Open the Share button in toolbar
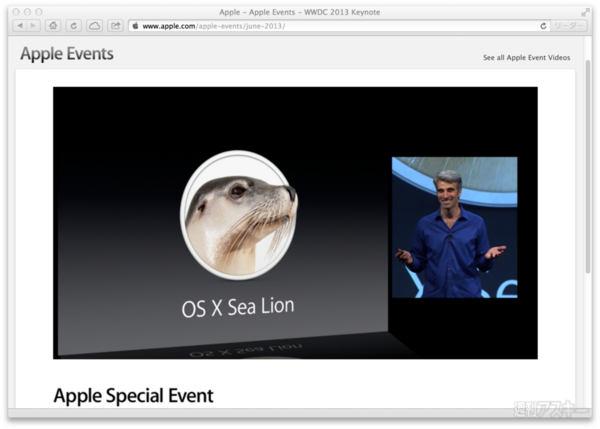Viewport: 600px width, 429px height. pyautogui.click(x=115, y=26)
